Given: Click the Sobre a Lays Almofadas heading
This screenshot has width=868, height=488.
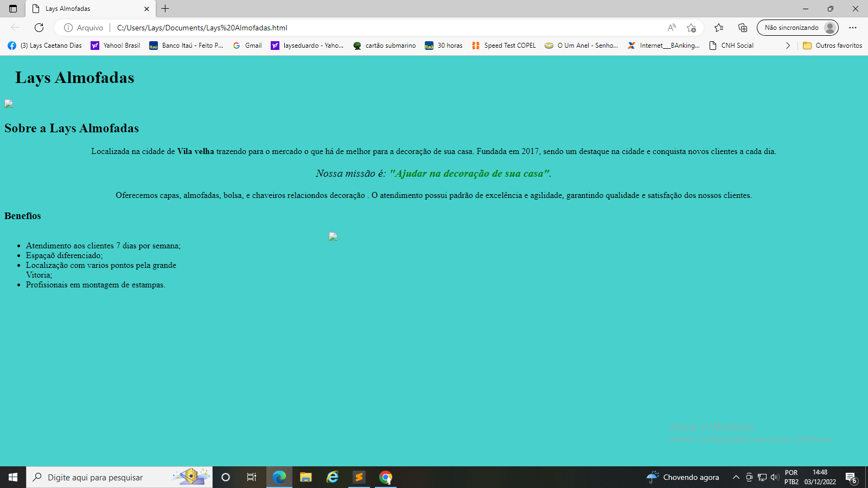Looking at the screenshot, I should (72, 128).
